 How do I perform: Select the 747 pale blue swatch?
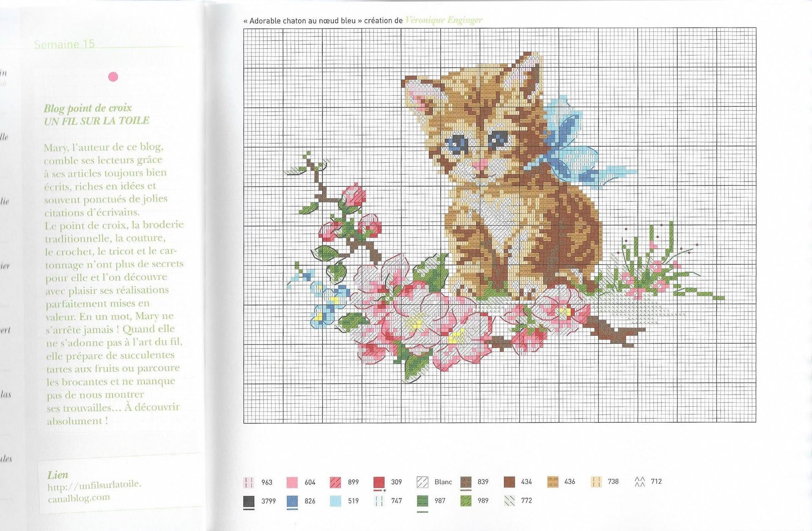pyautogui.click(x=379, y=501)
